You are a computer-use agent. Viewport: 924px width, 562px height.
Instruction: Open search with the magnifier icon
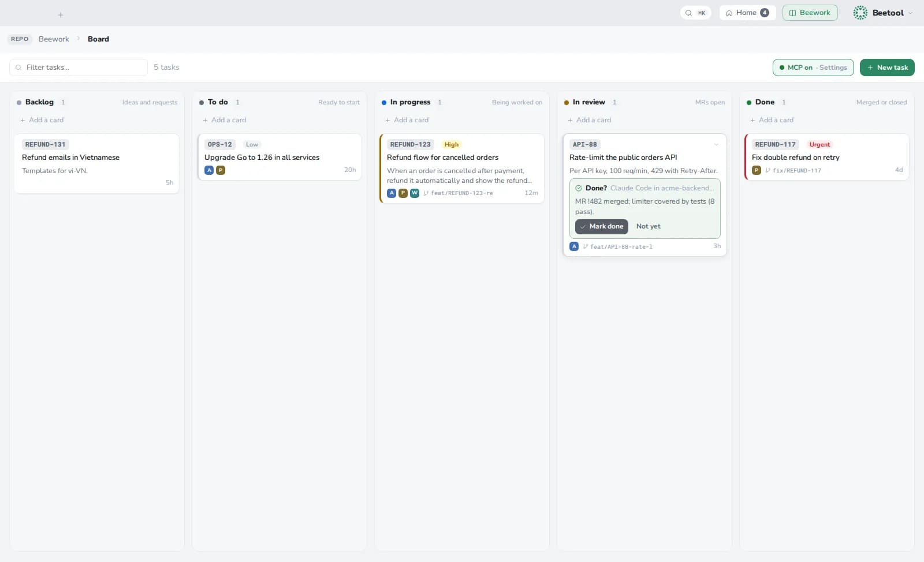coord(688,13)
